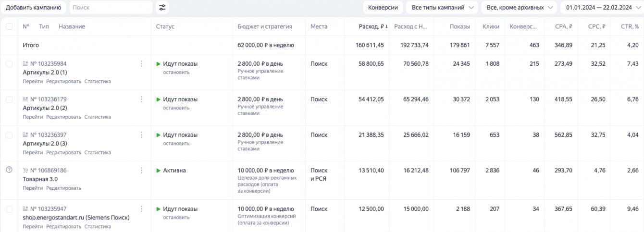644x232 pixels.
Task: Open the 'Все, кроме архивных' filter dropdown
Action: coord(519,8)
